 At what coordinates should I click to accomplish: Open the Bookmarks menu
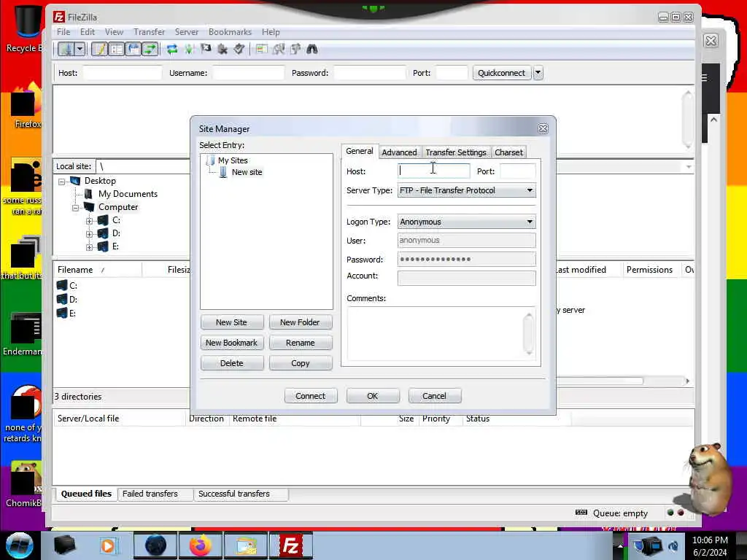click(x=230, y=32)
